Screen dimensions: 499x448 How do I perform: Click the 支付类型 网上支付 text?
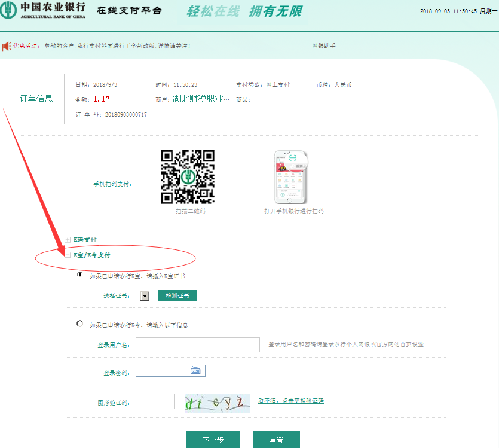pyautogui.click(x=263, y=85)
